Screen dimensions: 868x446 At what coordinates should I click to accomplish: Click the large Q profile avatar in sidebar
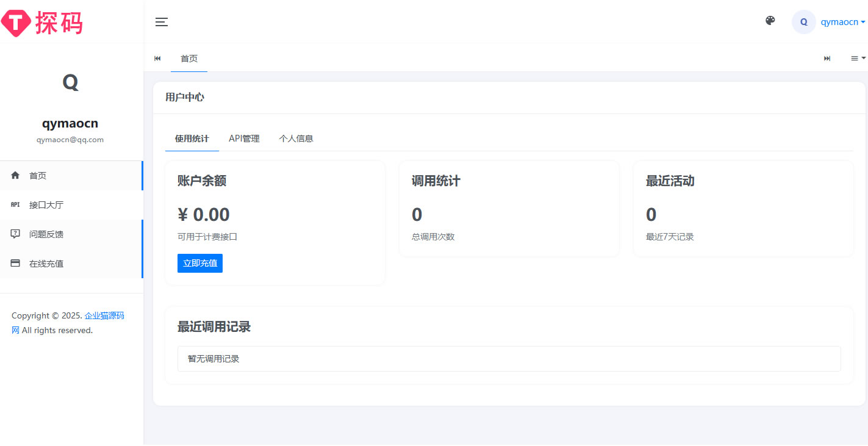point(70,82)
